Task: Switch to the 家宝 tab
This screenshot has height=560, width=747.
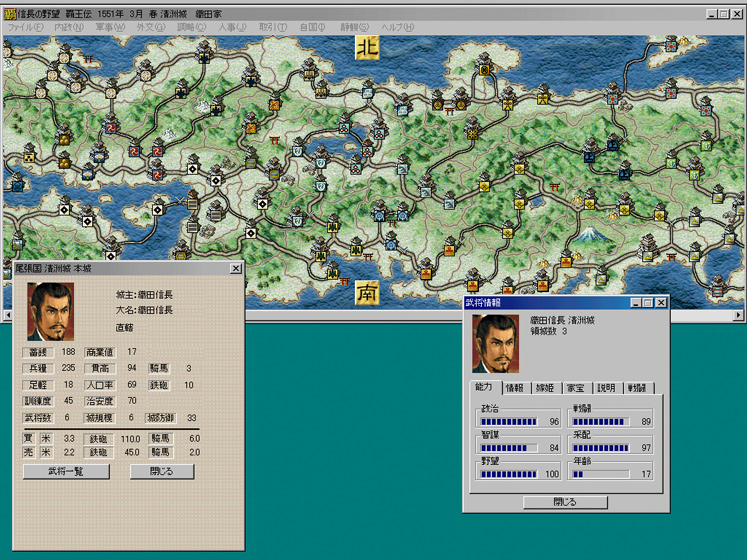Action: click(576, 388)
